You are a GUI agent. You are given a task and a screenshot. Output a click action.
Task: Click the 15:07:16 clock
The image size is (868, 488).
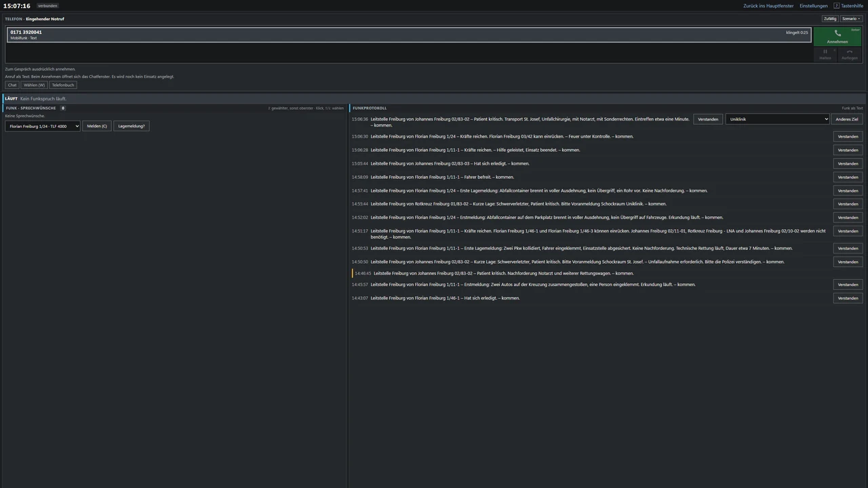click(x=17, y=6)
